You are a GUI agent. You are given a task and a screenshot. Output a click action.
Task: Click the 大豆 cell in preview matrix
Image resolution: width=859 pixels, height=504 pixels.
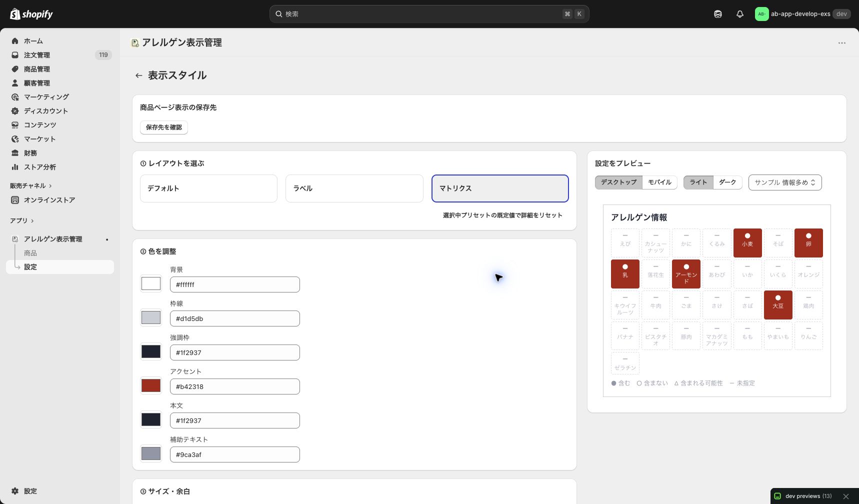[778, 305]
